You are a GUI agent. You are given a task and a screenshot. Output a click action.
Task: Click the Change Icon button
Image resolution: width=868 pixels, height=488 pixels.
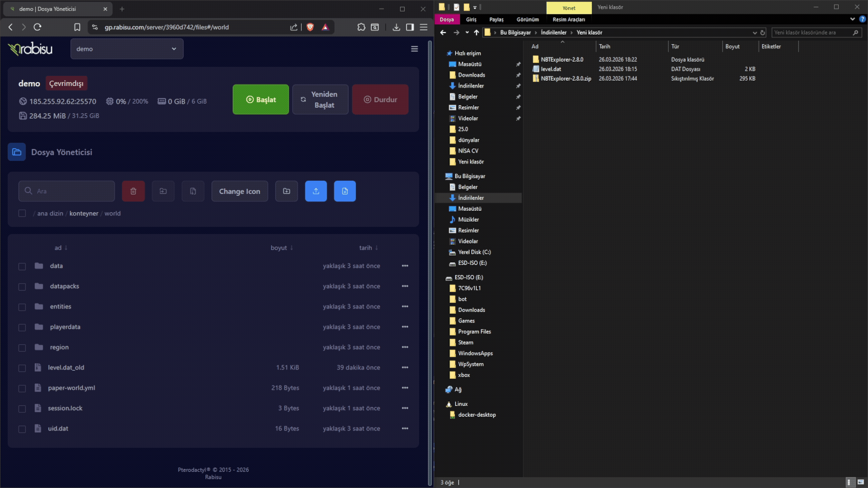(x=240, y=191)
